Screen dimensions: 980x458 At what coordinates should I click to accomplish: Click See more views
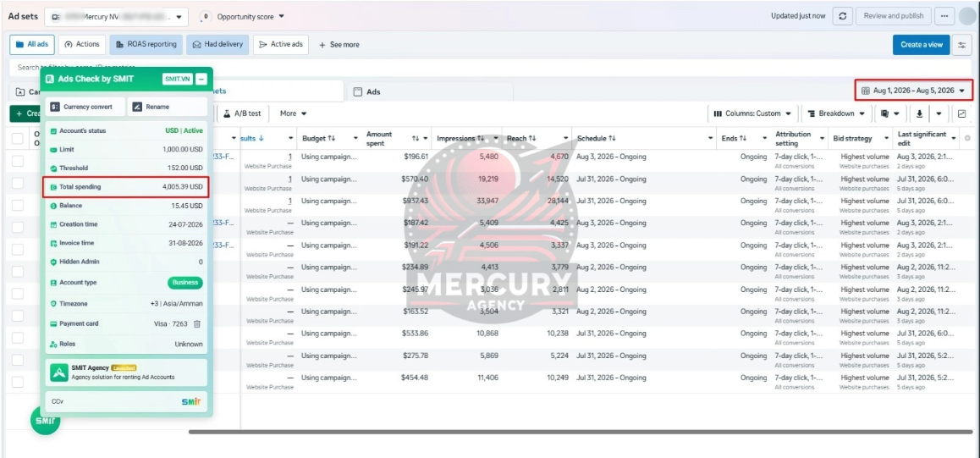coord(339,45)
